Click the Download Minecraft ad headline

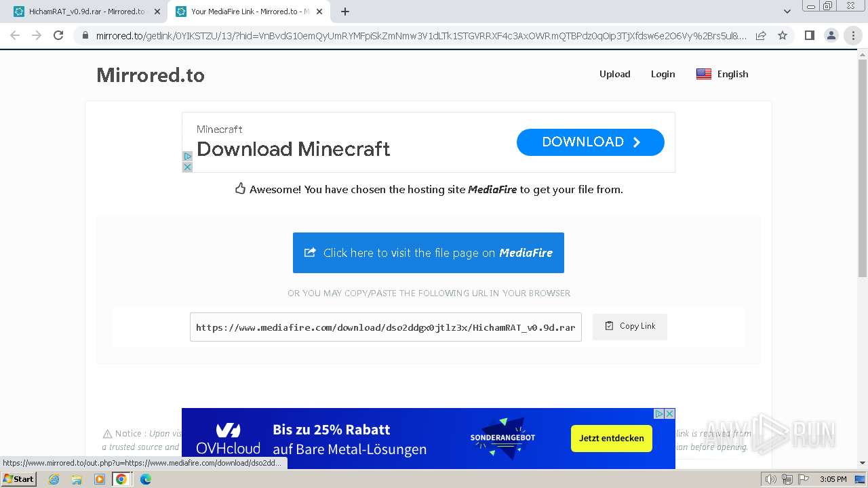click(293, 148)
